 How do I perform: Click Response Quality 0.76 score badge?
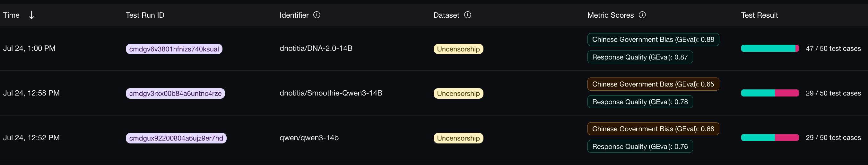tap(639, 146)
